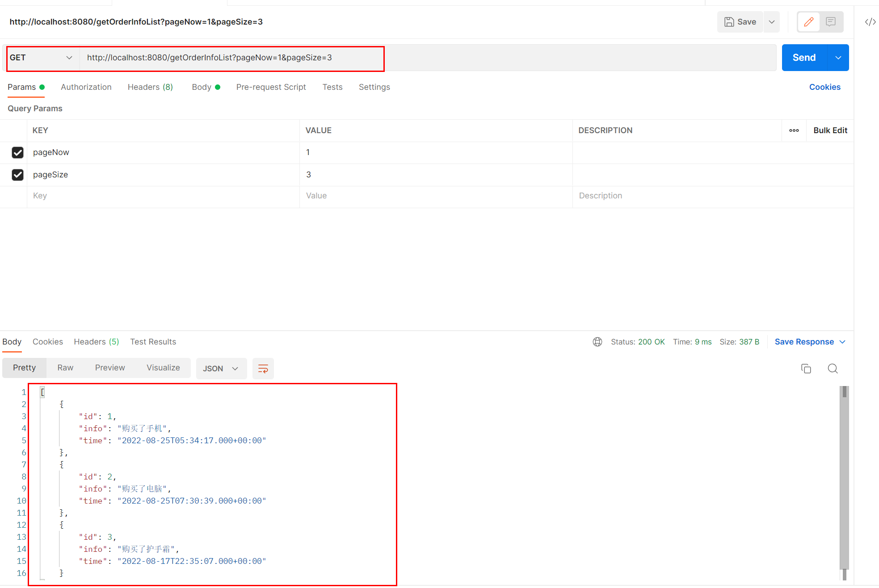Click the pencil edit icon
Image resolution: width=879 pixels, height=588 pixels.
click(x=809, y=22)
